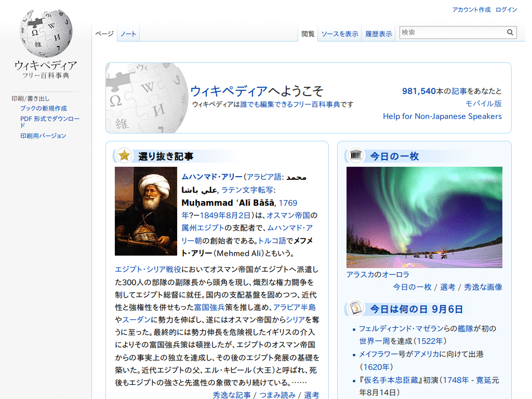
Task: Open 秀逸な記事 link under the article
Action: pyautogui.click(x=231, y=395)
